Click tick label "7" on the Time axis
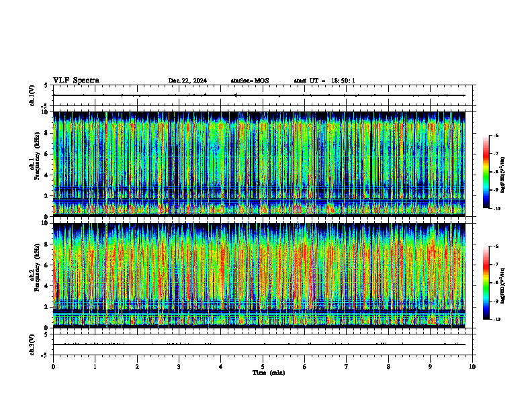 point(347,367)
